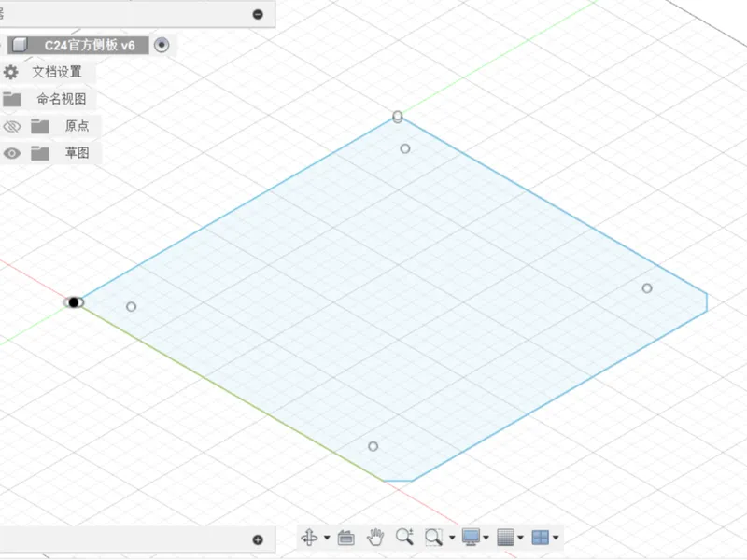
Task: Open the Viewports dropdown arrow
Action: [556, 538]
